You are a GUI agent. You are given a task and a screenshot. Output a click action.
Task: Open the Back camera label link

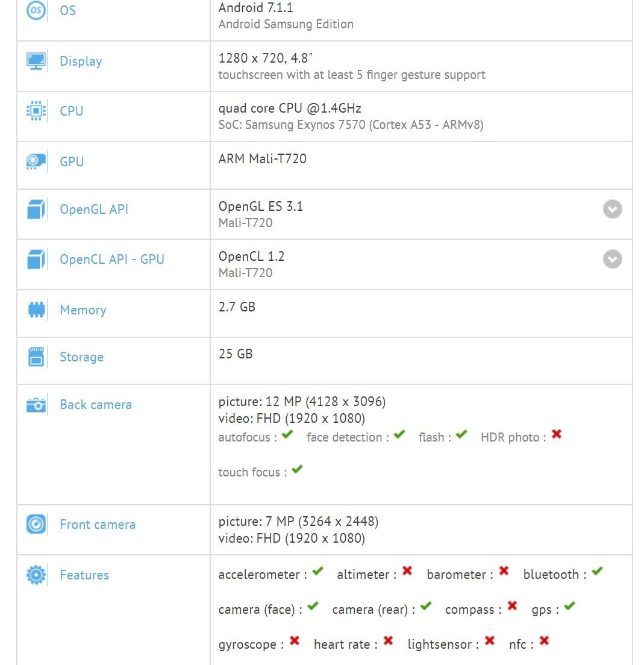[x=95, y=405]
